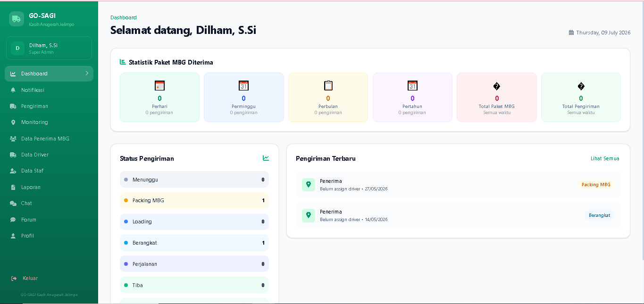Go to the Forum page
This screenshot has width=644, height=304.
pos(49,220)
